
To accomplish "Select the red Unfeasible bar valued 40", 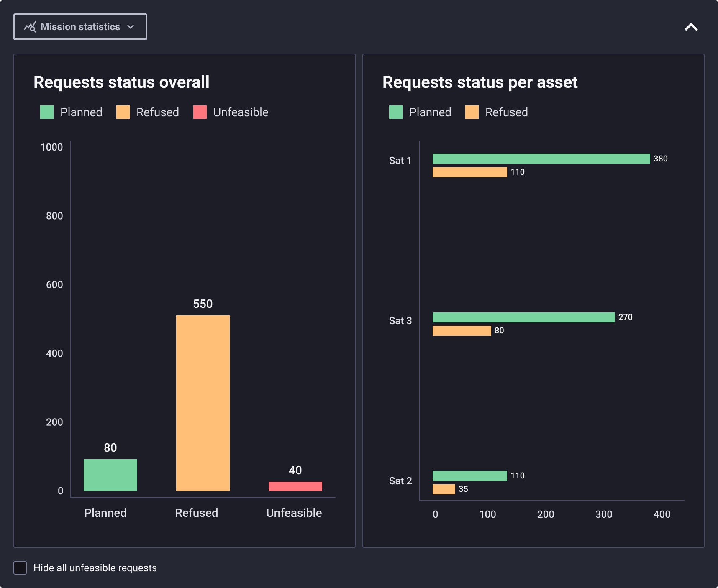I will click(x=295, y=486).
